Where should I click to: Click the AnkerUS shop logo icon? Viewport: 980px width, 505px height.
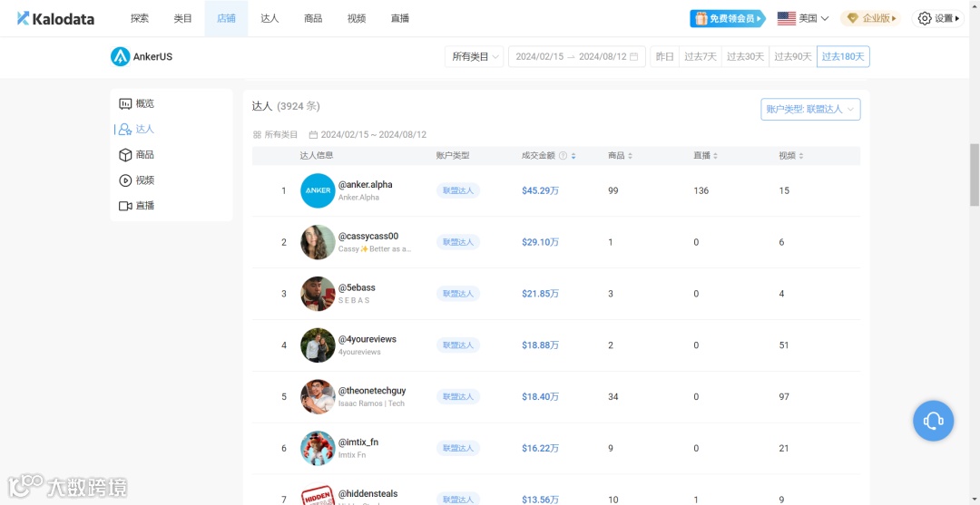120,57
